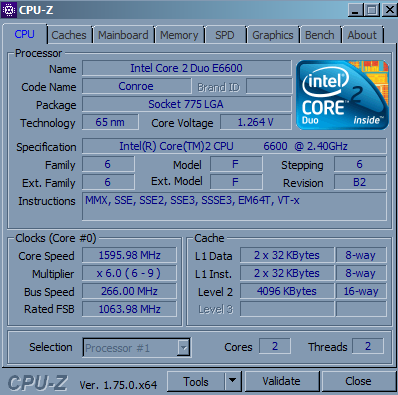398x395 pixels.
Task: Go to the SPD tab
Action: click(225, 35)
